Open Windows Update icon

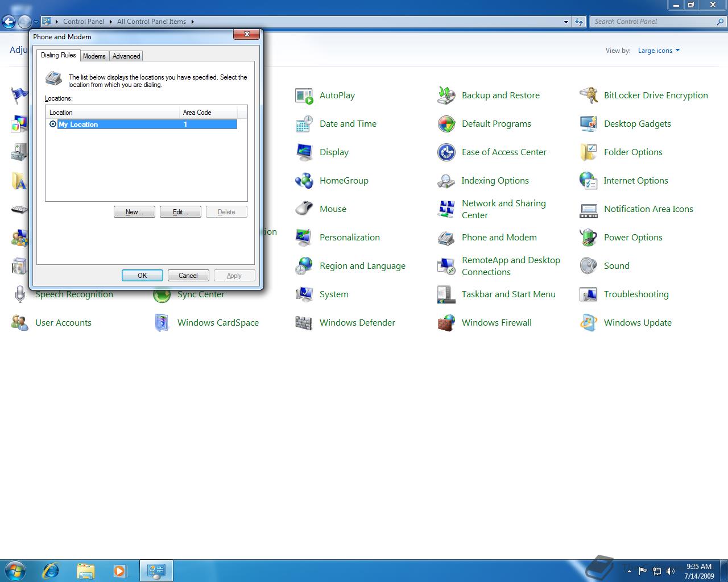click(588, 323)
